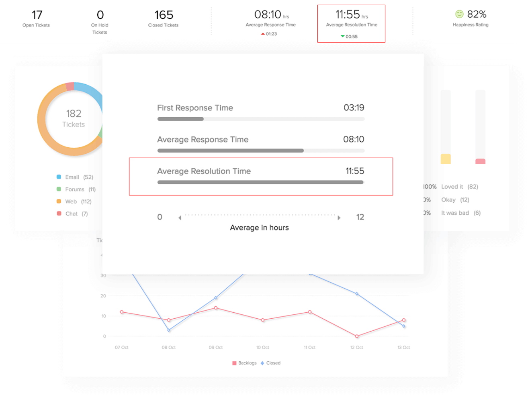Click the Backlogs data point at 10 Oct
Image resolution: width=532 pixels, height=399 pixels.
(x=263, y=320)
